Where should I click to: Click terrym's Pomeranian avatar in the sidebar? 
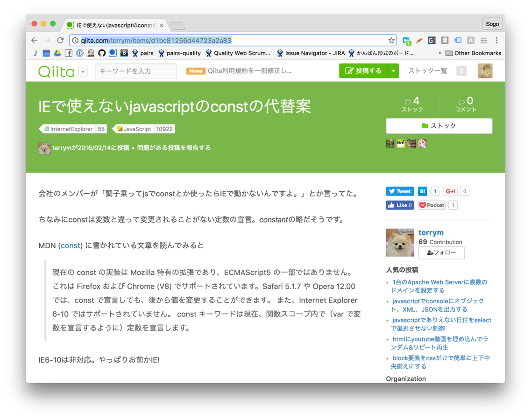tap(400, 243)
